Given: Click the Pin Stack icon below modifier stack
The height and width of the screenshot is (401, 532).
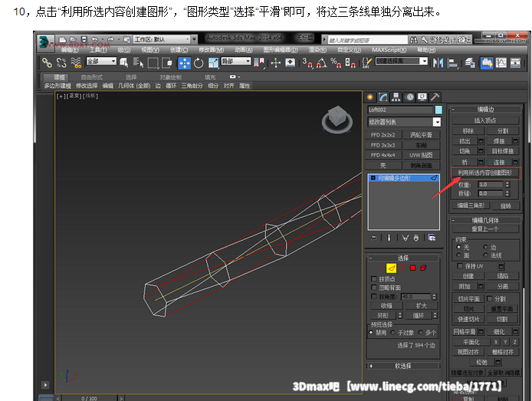Looking at the screenshot, I should click(373, 238).
